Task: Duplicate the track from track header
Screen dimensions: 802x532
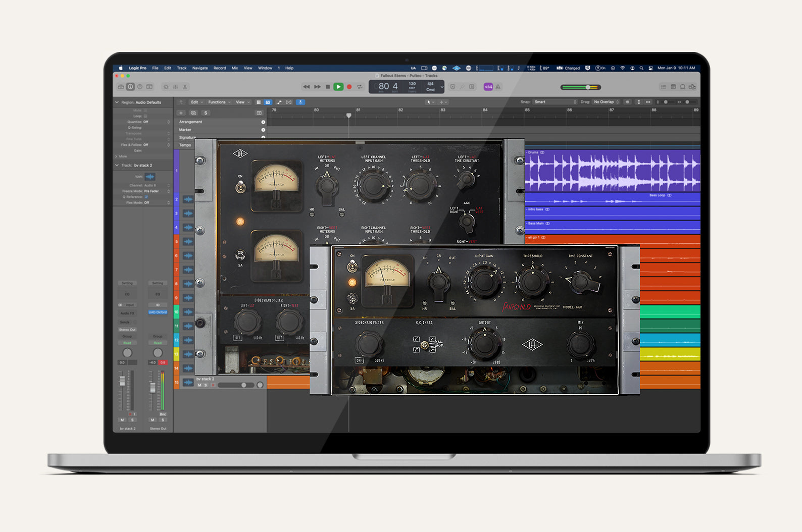Action: point(193,113)
